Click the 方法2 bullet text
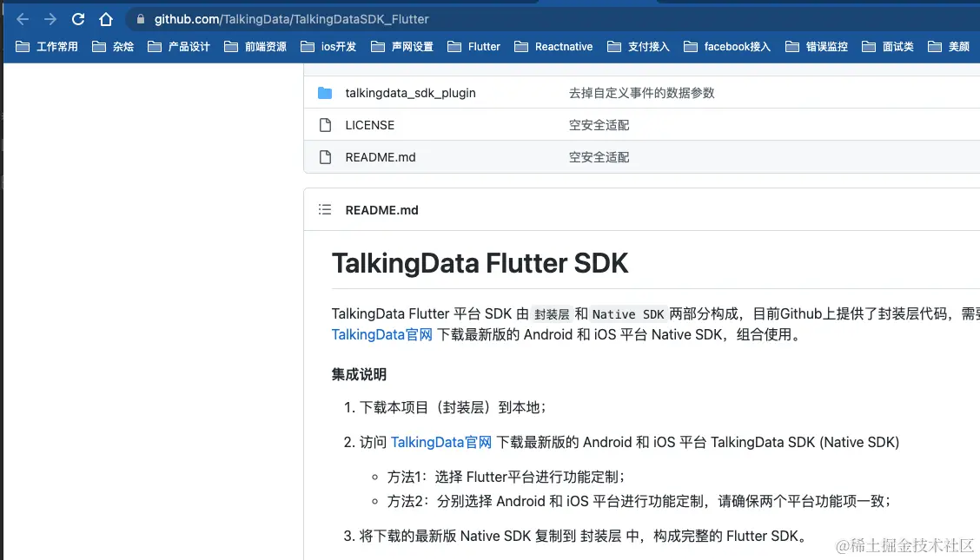This screenshot has height=560, width=980. pyautogui.click(x=639, y=501)
